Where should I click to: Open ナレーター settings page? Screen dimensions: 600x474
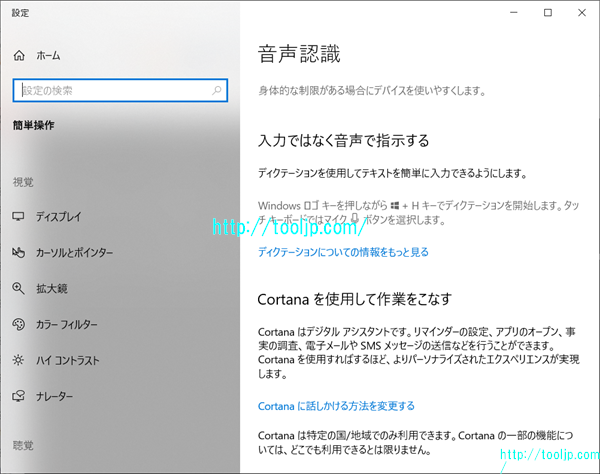point(54,396)
